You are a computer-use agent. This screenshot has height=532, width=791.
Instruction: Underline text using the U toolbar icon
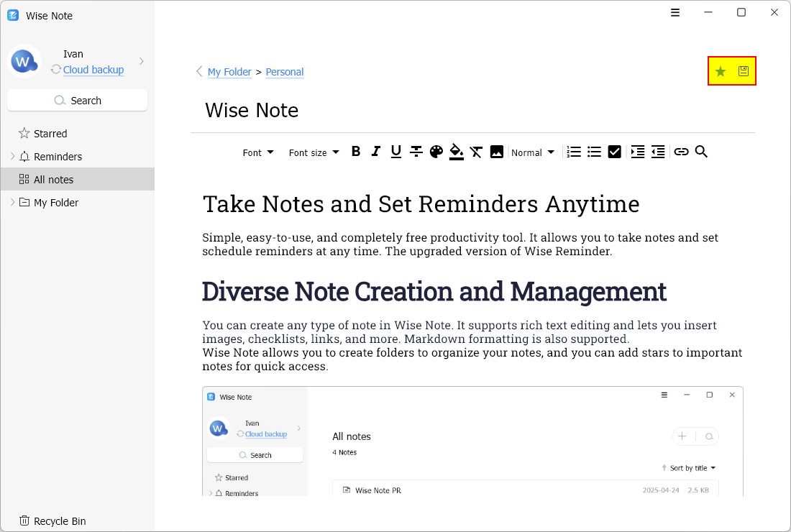tap(396, 152)
